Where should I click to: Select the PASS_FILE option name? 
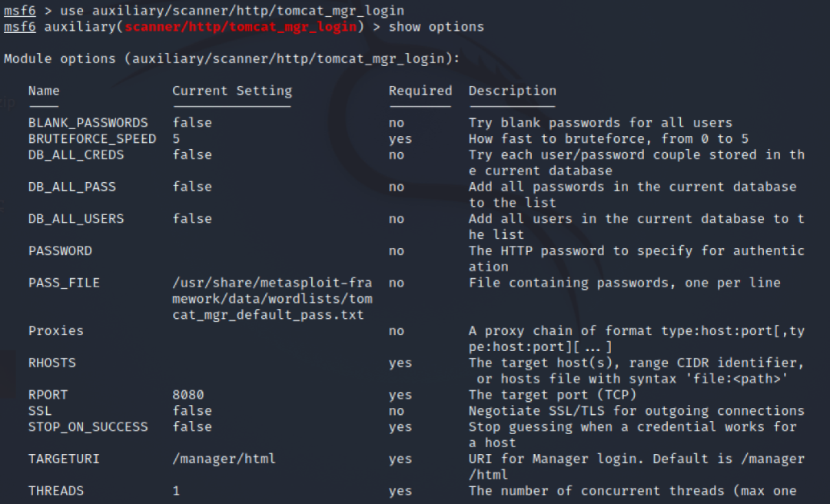(64, 283)
